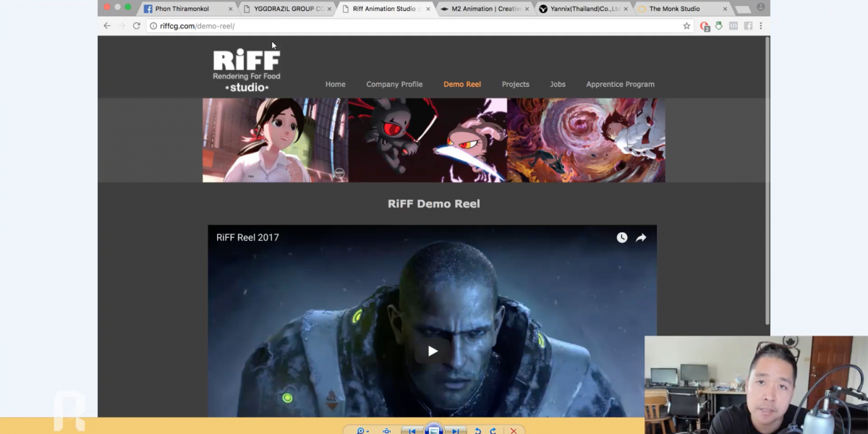Expand the zoom dropdown arrow in viewer toolbar
868x434 pixels.
pos(367,432)
